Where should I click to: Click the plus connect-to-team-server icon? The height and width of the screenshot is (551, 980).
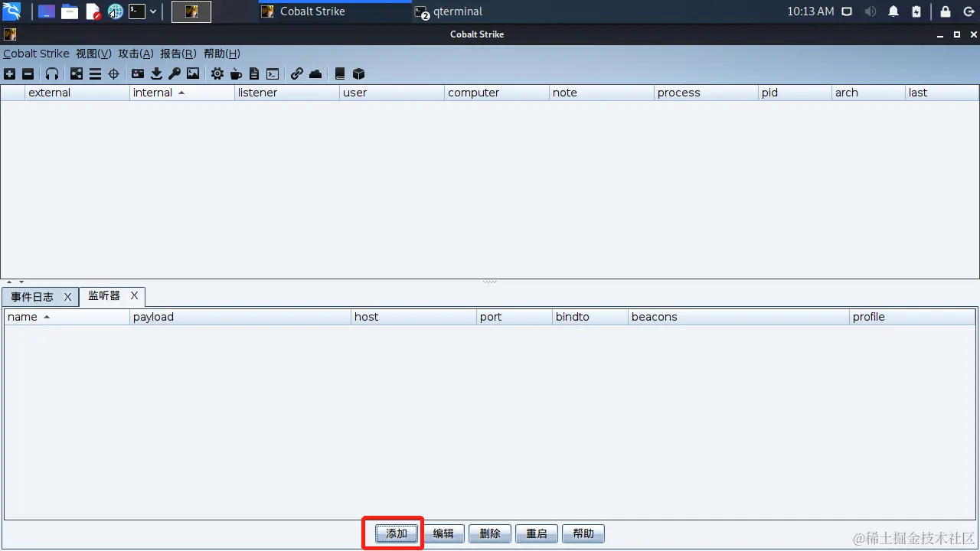(9, 74)
